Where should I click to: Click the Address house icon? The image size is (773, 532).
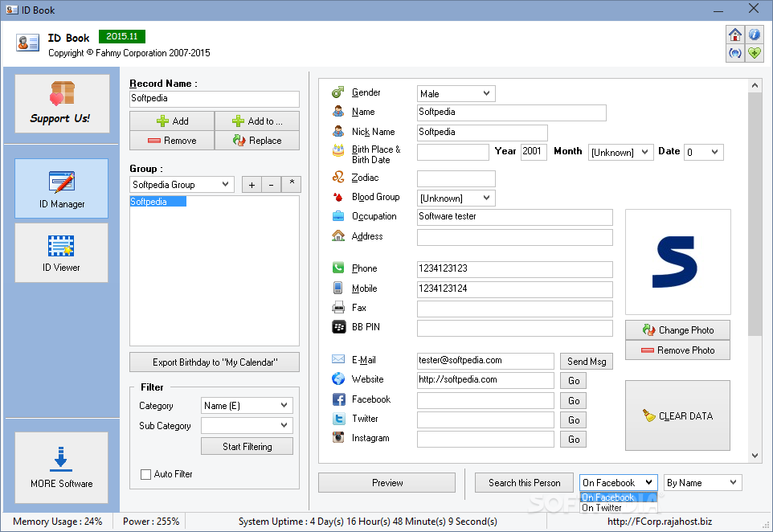[x=338, y=235]
